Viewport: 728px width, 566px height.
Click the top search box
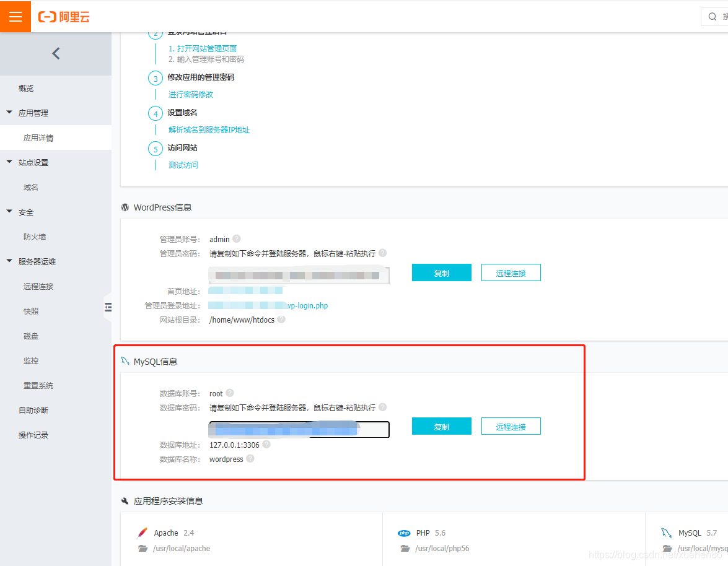click(715, 17)
